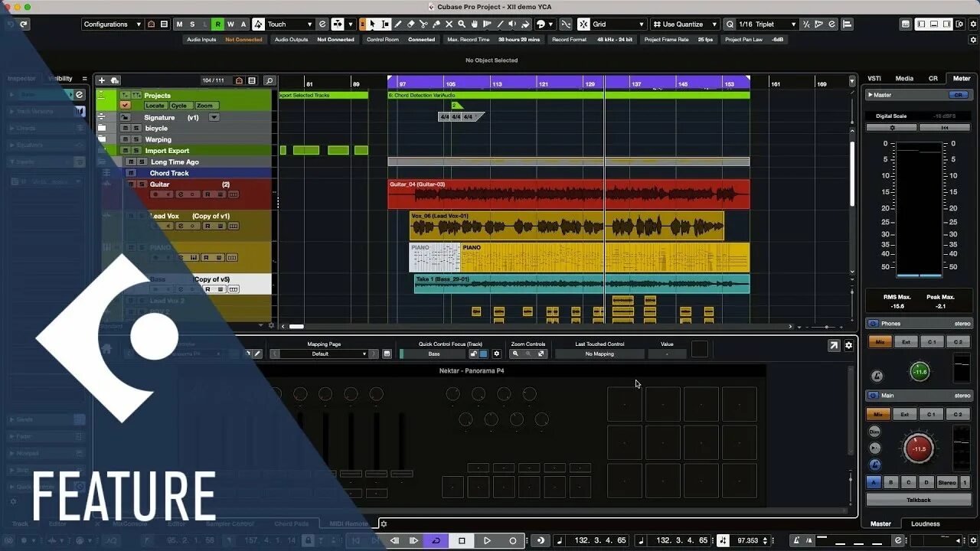
Task: Switch to the Loudness tab
Action: point(925,523)
